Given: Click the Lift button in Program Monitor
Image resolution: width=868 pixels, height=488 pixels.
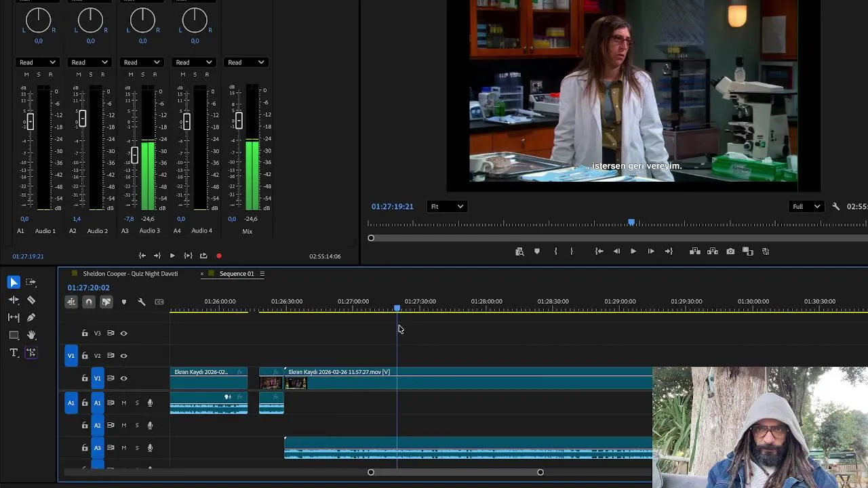Looking at the screenshot, I should point(695,251).
